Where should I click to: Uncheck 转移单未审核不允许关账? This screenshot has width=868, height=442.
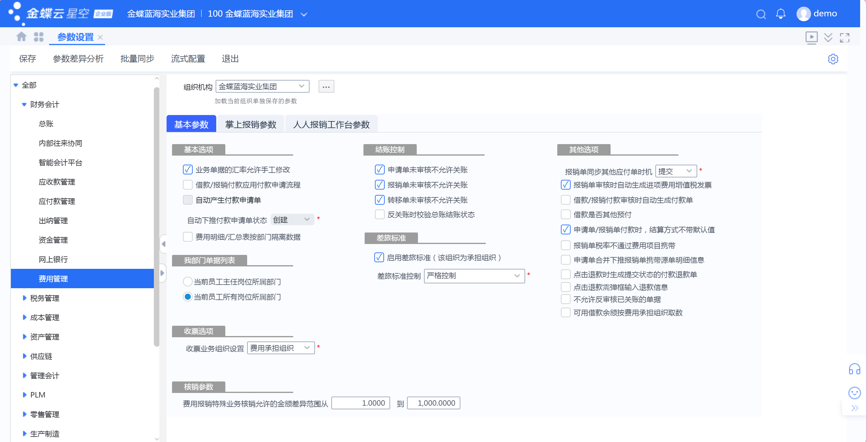coord(379,200)
